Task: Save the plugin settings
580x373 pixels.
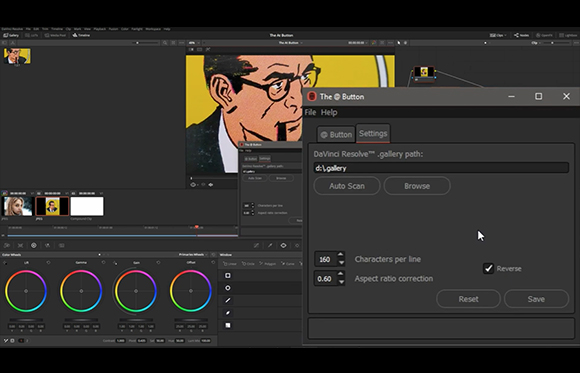Action: tap(536, 299)
